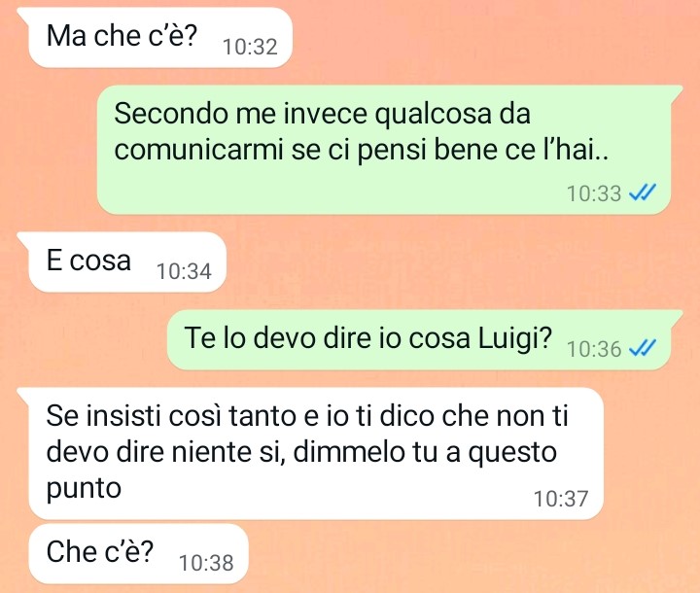Image resolution: width=700 pixels, height=593 pixels.
Task: Tap the 10:37 timestamp in long message
Action: click(561, 499)
